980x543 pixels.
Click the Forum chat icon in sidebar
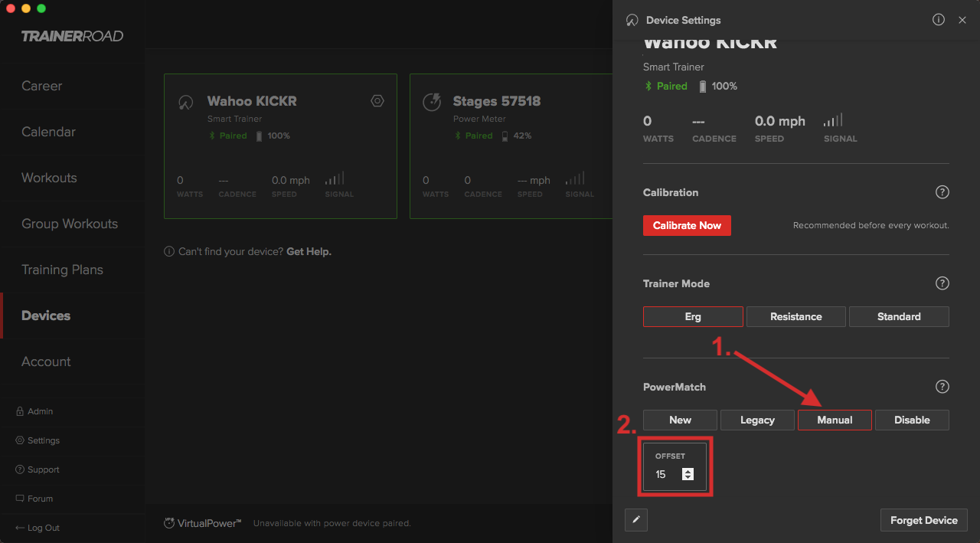tap(20, 499)
